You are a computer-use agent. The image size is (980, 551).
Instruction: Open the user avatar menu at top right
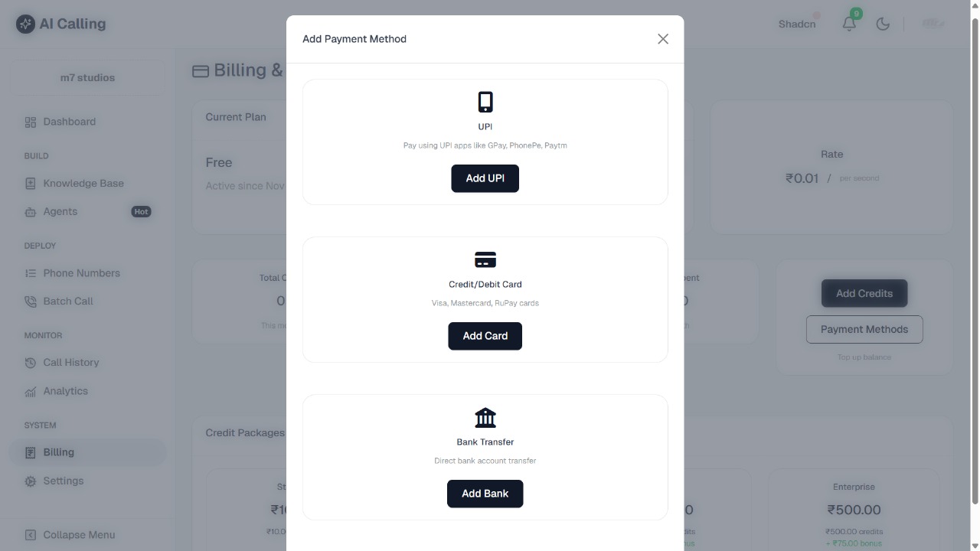pyautogui.click(x=933, y=24)
